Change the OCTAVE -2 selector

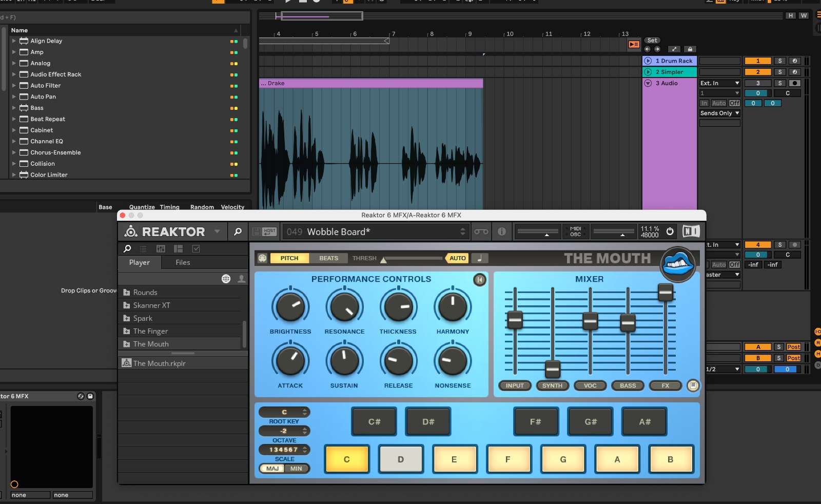pos(284,431)
